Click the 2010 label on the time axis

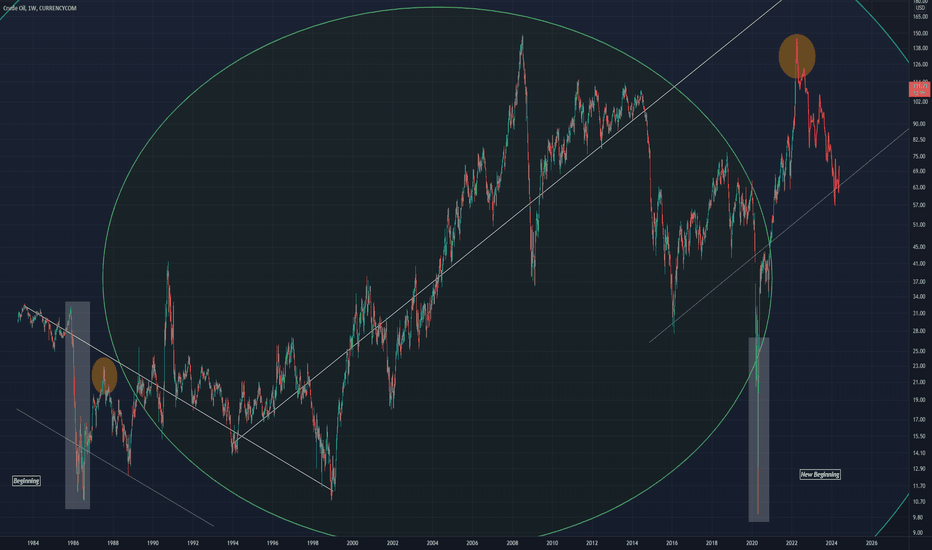coord(552,543)
